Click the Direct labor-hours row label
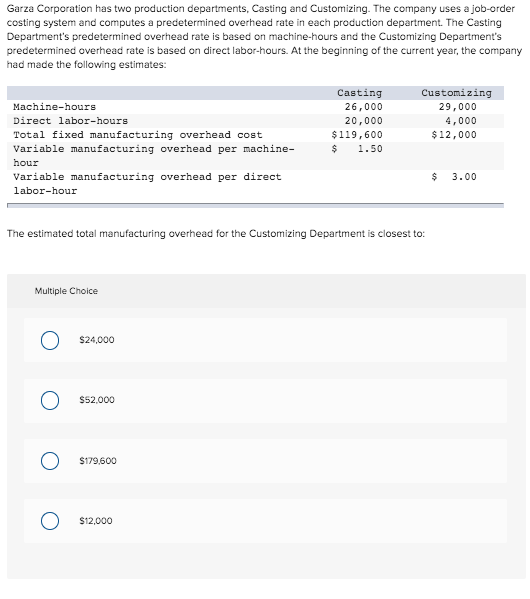This screenshot has height=599, width=530. coord(71,121)
